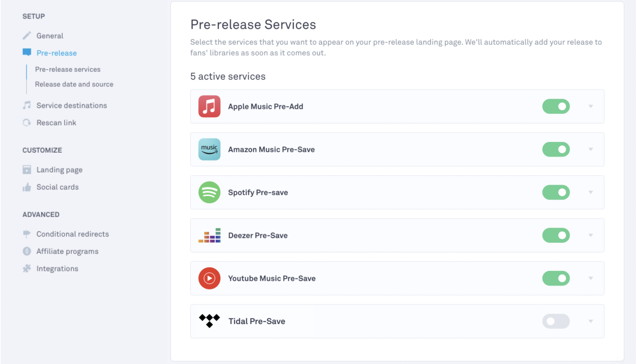Enable the Tidal Pre-Save toggle
The width and height of the screenshot is (636, 364).
click(556, 321)
